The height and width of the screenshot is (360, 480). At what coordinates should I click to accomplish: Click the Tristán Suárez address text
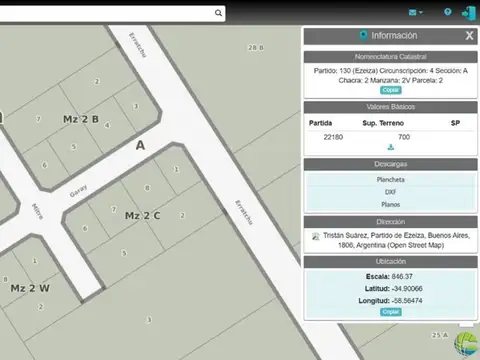(x=396, y=240)
